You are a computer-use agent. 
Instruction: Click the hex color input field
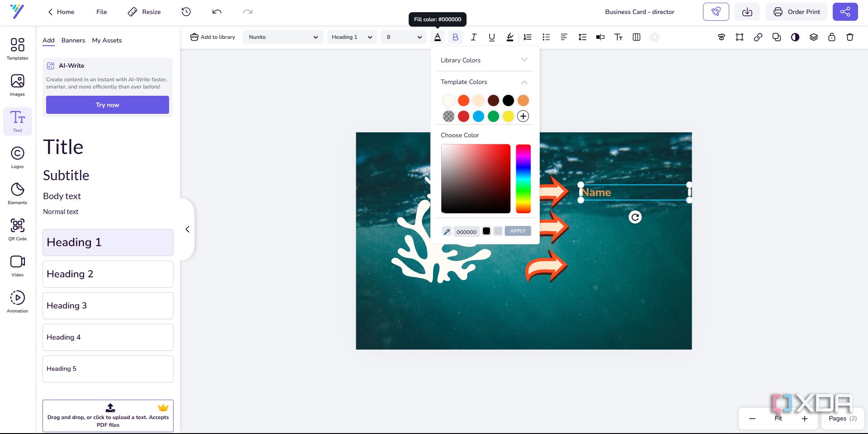pos(467,232)
